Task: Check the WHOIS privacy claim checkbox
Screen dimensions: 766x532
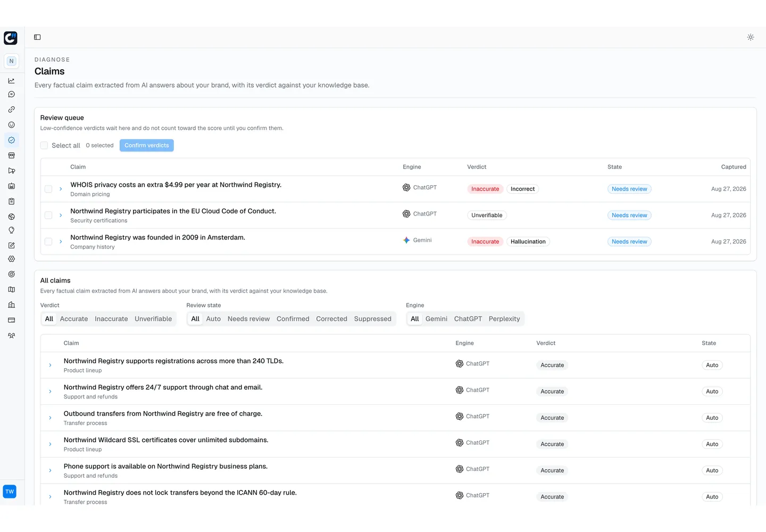Action: click(48, 189)
